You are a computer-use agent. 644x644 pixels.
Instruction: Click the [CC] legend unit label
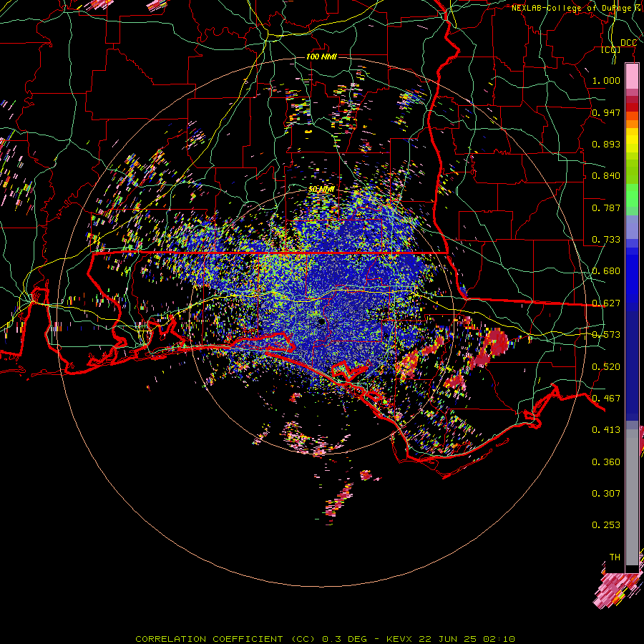tap(611, 49)
